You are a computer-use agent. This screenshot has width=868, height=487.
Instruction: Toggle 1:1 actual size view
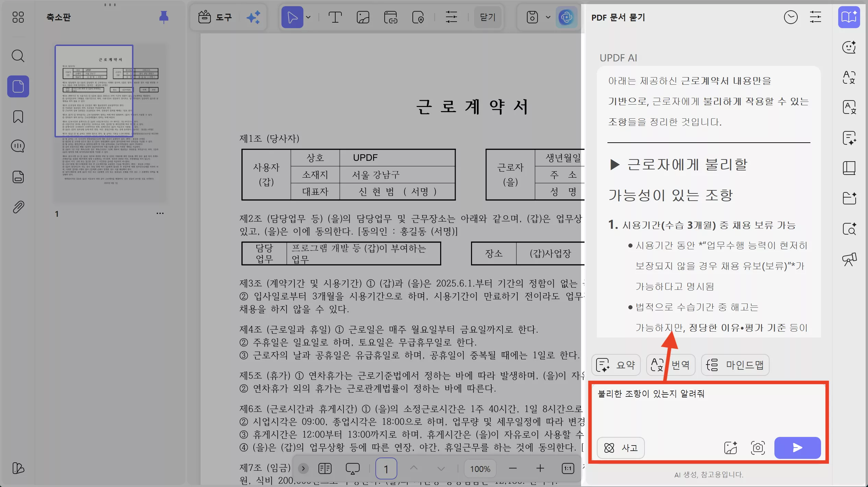(568, 468)
